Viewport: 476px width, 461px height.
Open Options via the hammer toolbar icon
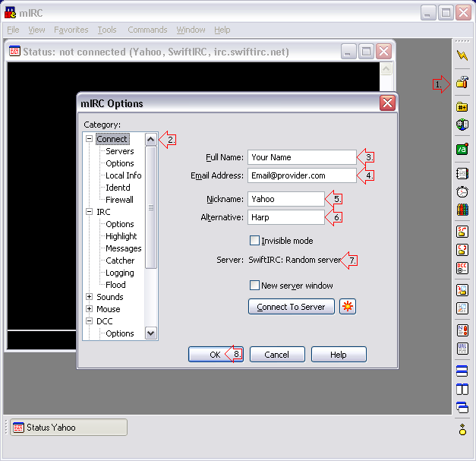462,82
